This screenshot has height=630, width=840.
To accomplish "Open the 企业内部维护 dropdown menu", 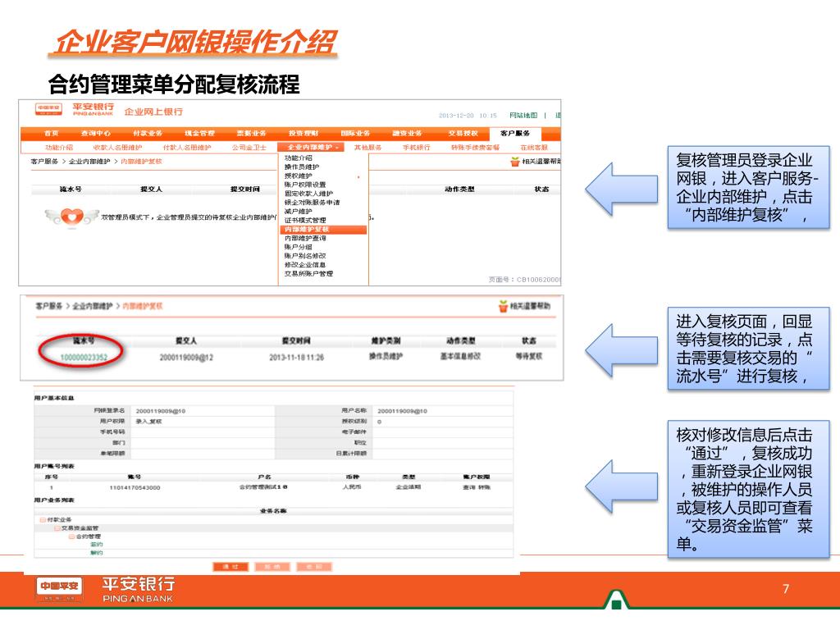I will (x=311, y=148).
